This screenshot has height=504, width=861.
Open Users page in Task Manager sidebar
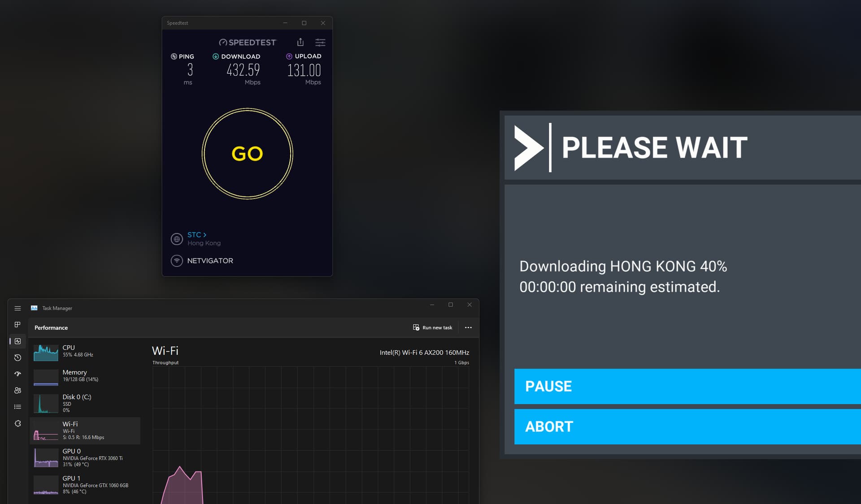point(17,390)
